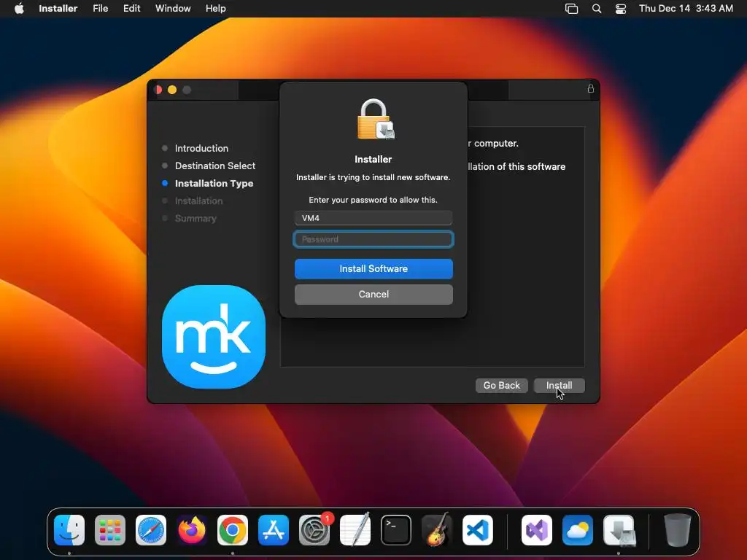Screen dimensions: 747x560
Task: Close the Installer window
Action: pos(158,90)
